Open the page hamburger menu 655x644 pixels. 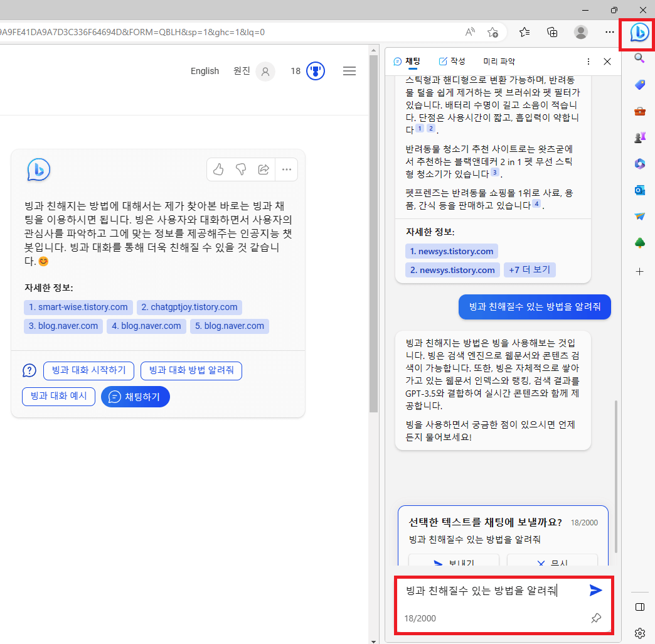(349, 71)
